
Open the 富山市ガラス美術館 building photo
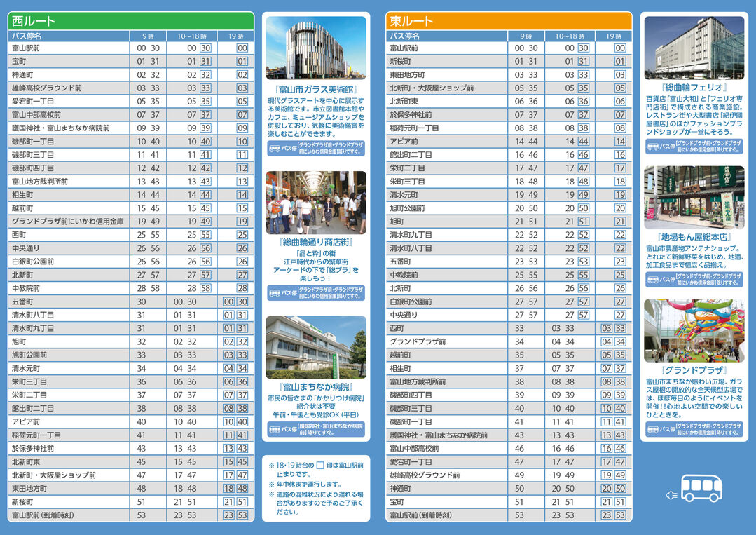[x=315, y=48]
